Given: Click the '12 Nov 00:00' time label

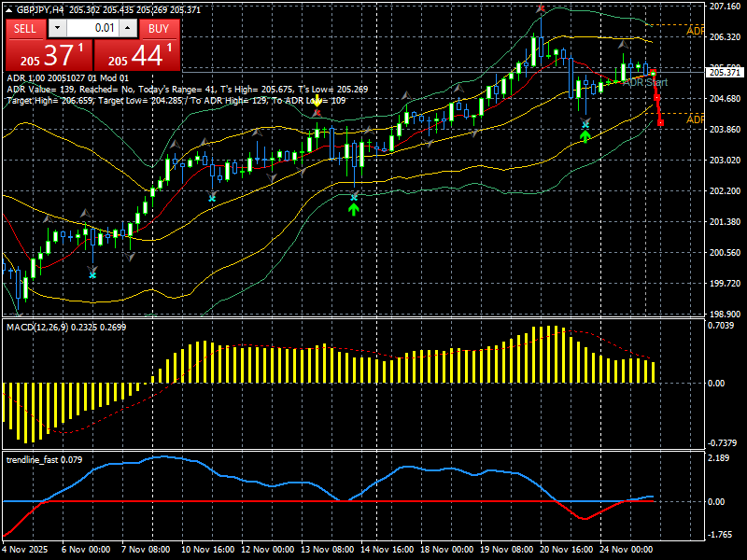Looking at the screenshot, I should click(267, 550).
